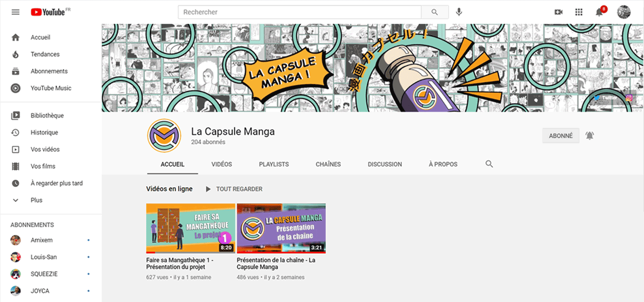Screen dimensions: 644x302
Task: Open the create video camera icon
Action: pos(559,12)
